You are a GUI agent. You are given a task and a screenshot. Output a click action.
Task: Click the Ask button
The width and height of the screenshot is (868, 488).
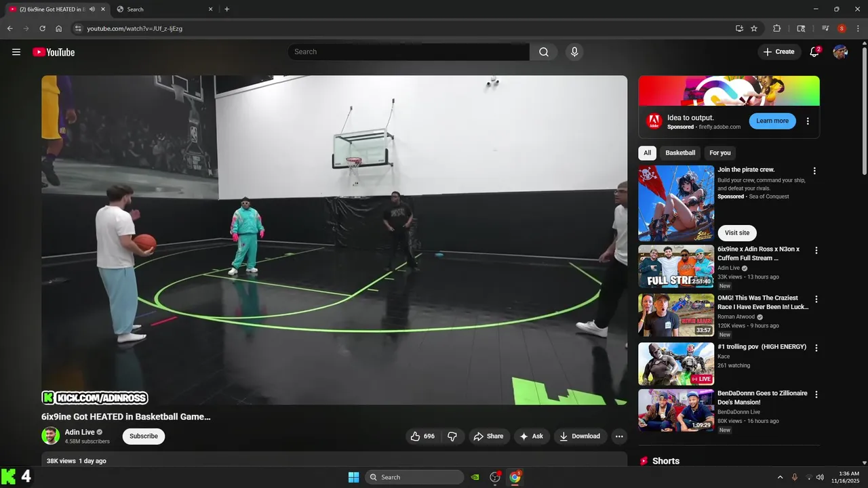532,436
